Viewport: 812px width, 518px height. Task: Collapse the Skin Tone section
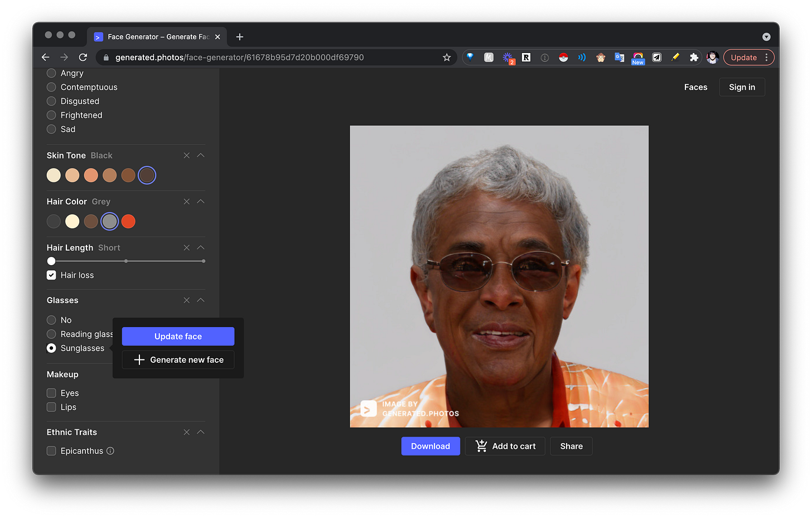point(201,156)
